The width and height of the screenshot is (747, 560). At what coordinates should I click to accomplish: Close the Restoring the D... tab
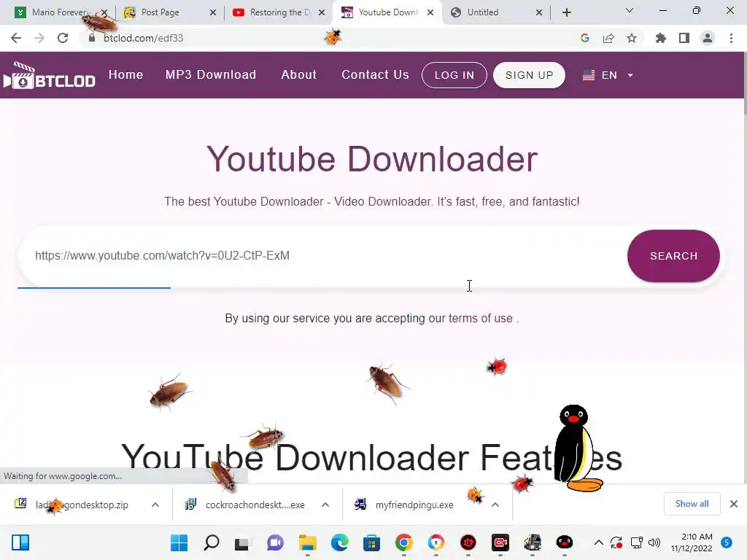tap(322, 12)
